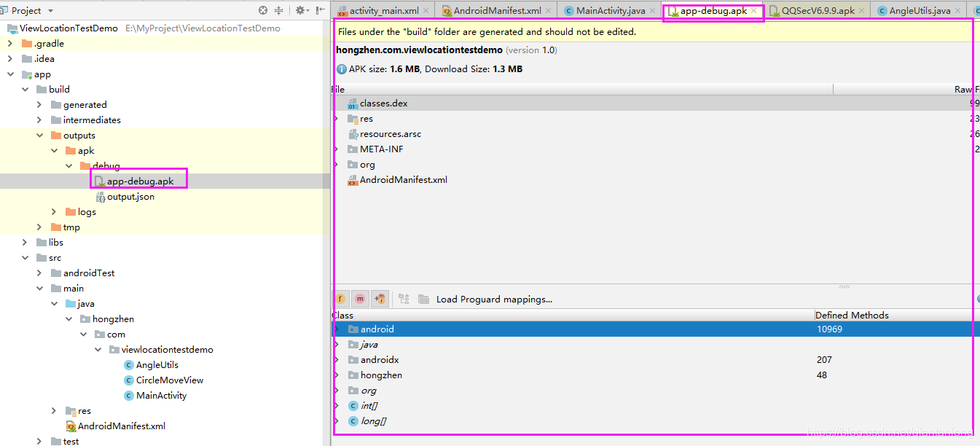Expand the intermediates folder
Image resolution: width=980 pixels, height=446 pixels.
[40, 120]
